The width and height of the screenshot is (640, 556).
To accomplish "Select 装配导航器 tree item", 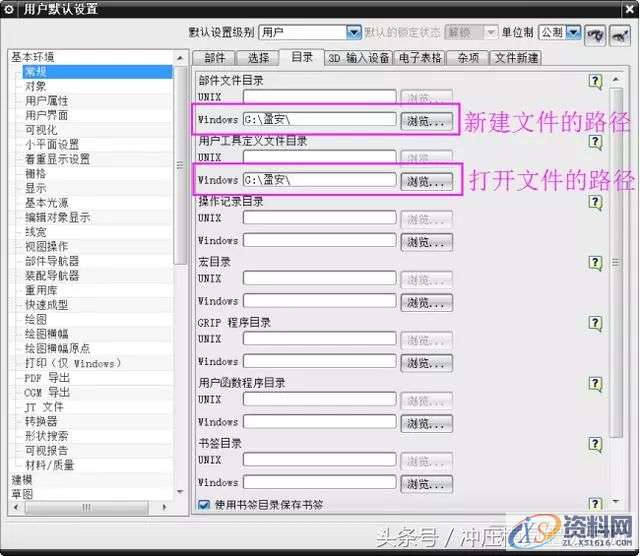I will pos(52,276).
